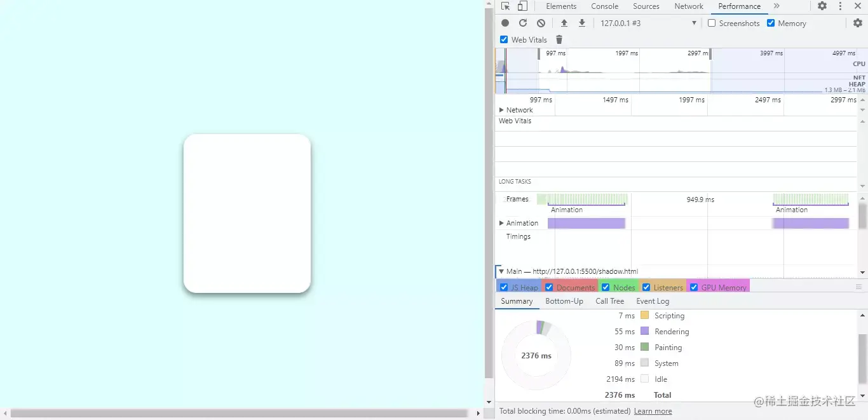Expand the Animation track
Image resolution: width=868 pixels, height=420 pixels.
(x=501, y=223)
